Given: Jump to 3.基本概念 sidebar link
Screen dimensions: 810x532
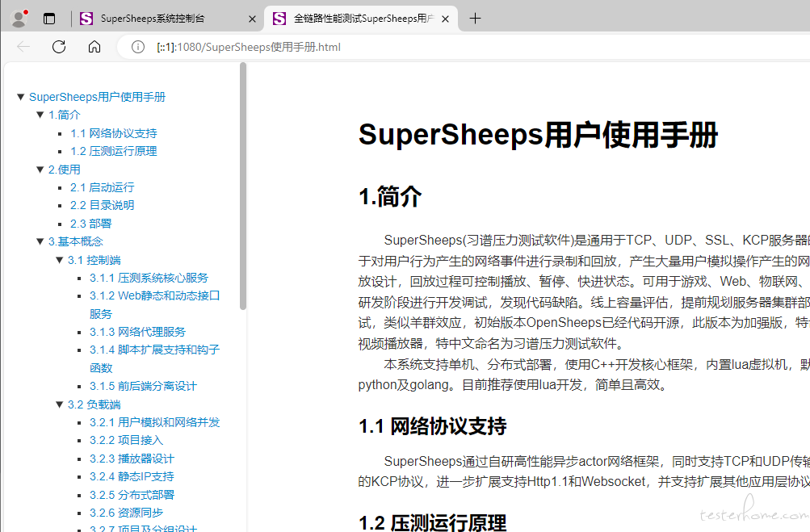Looking at the screenshot, I should pos(76,241).
